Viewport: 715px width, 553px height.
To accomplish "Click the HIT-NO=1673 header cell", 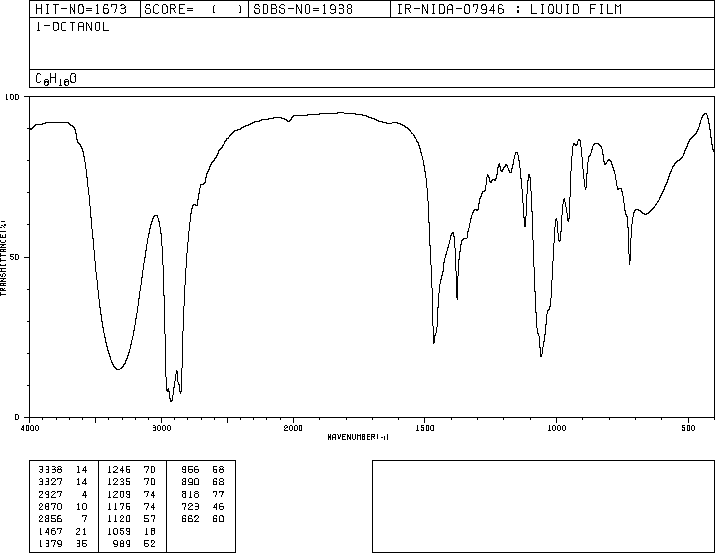I will [85, 9].
